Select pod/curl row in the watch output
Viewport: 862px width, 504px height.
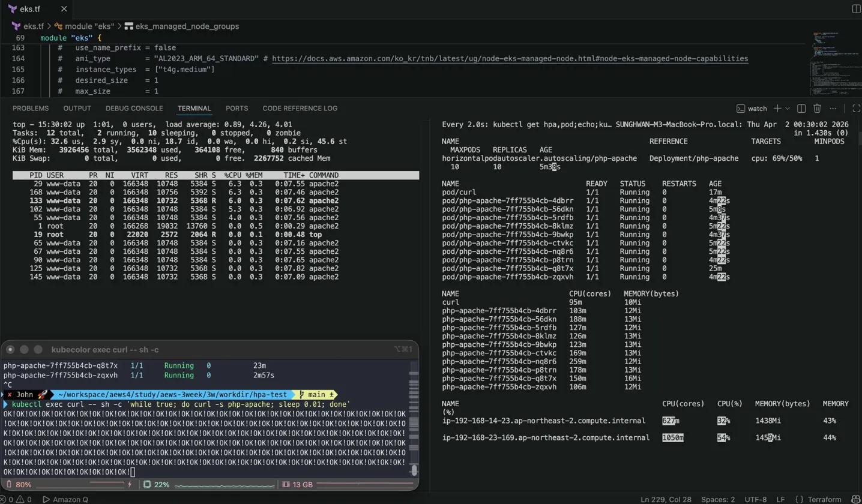(582, 192)
